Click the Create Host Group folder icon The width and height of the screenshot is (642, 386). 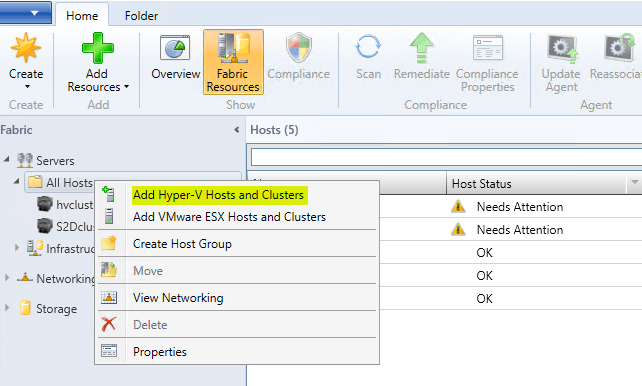(109, 243)
